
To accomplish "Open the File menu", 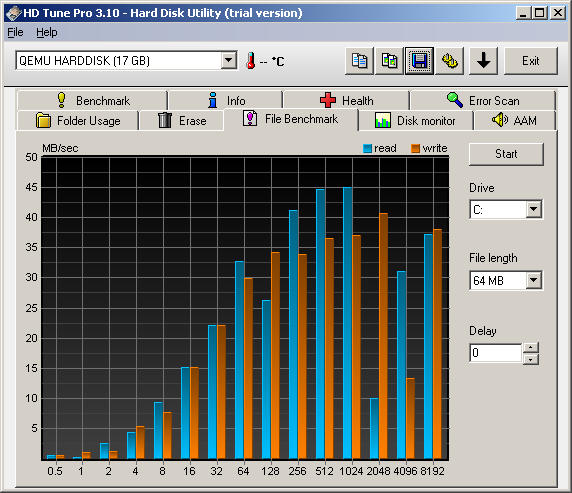I will pyautogui.click(x=15, y=32).
